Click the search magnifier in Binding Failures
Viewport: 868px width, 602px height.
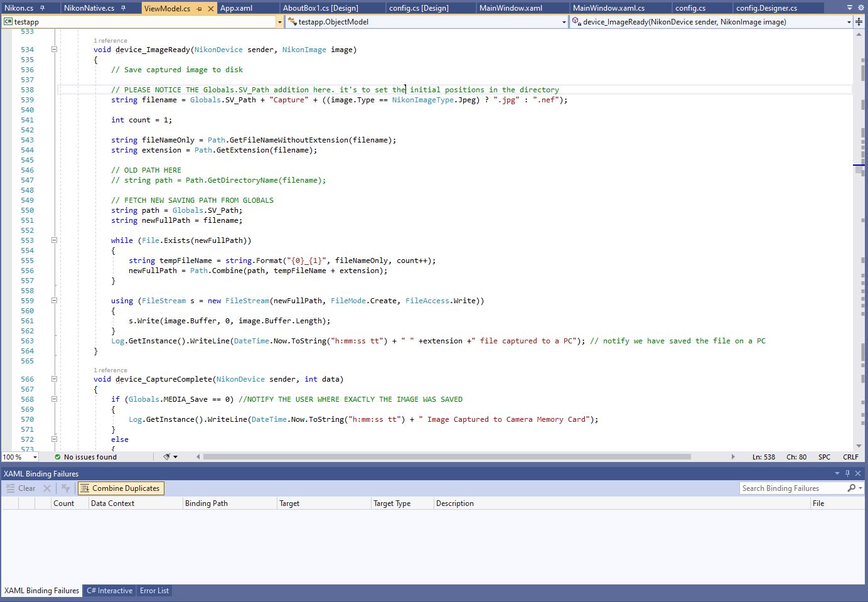tap(852, 488)
